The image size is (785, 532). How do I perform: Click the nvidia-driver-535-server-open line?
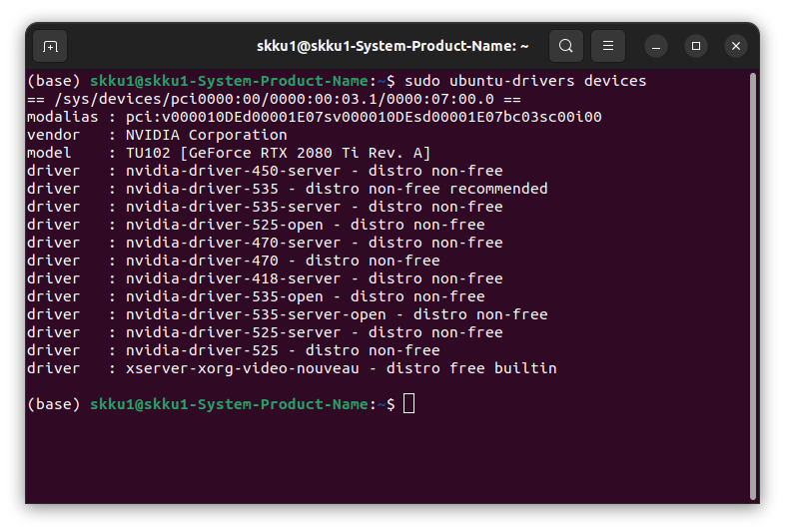[x=288, y=314]
